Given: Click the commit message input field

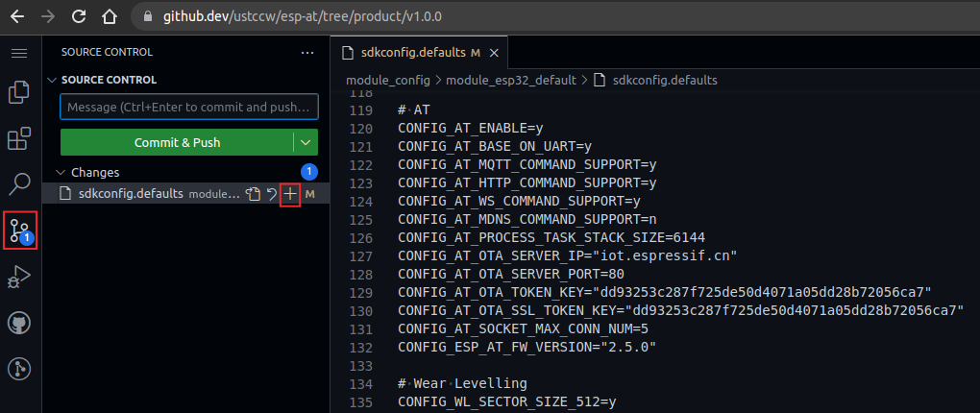Looking at the screenshot, I should coord(188,107).
